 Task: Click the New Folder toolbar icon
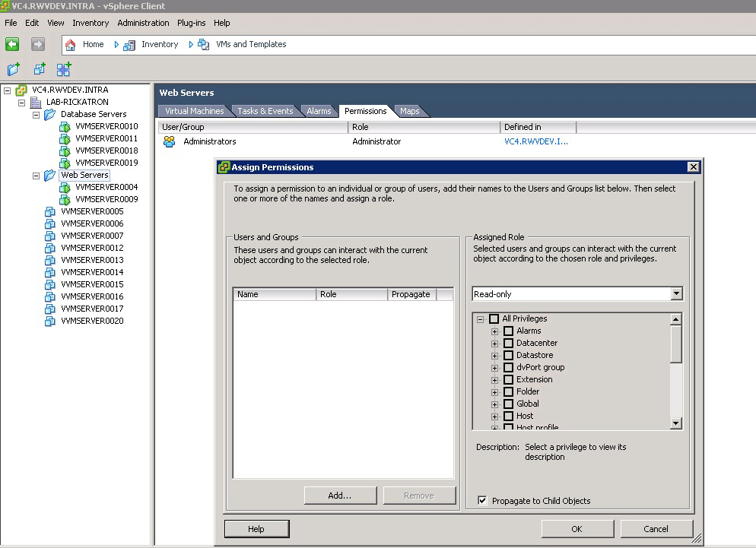(14, 69)
